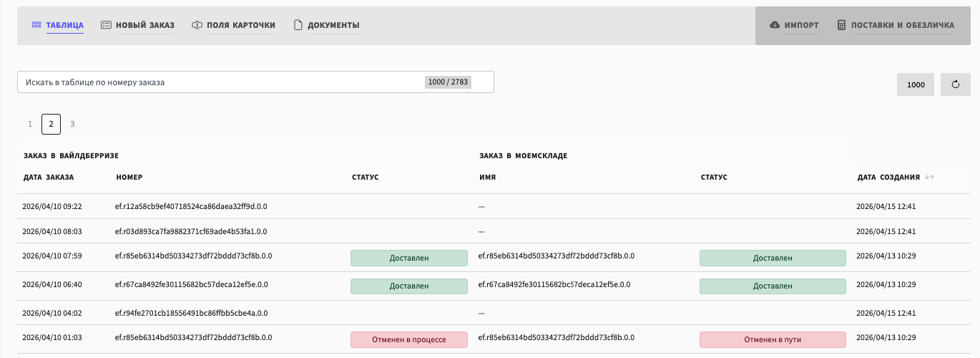Click order number ef.r03d893ca7fa9882371cf69ade4b53fa1.0.0
Screen dimensions: 980x358
[191, 231]
